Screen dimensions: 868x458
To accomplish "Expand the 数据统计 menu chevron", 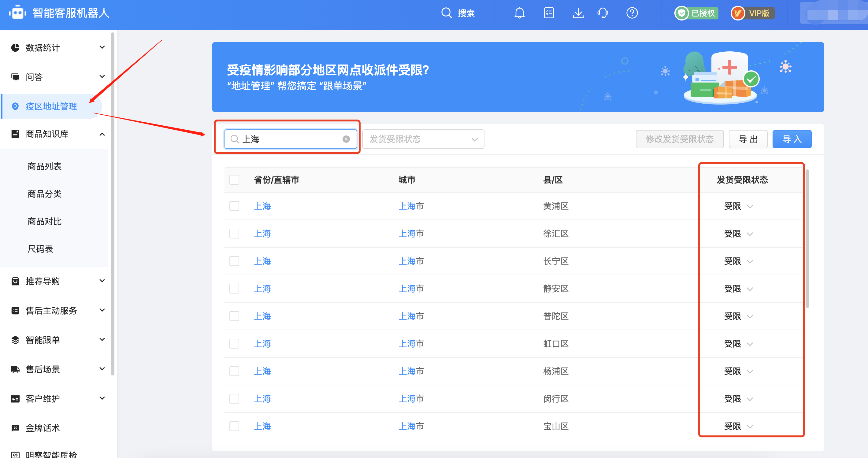I will pos(102,47).
